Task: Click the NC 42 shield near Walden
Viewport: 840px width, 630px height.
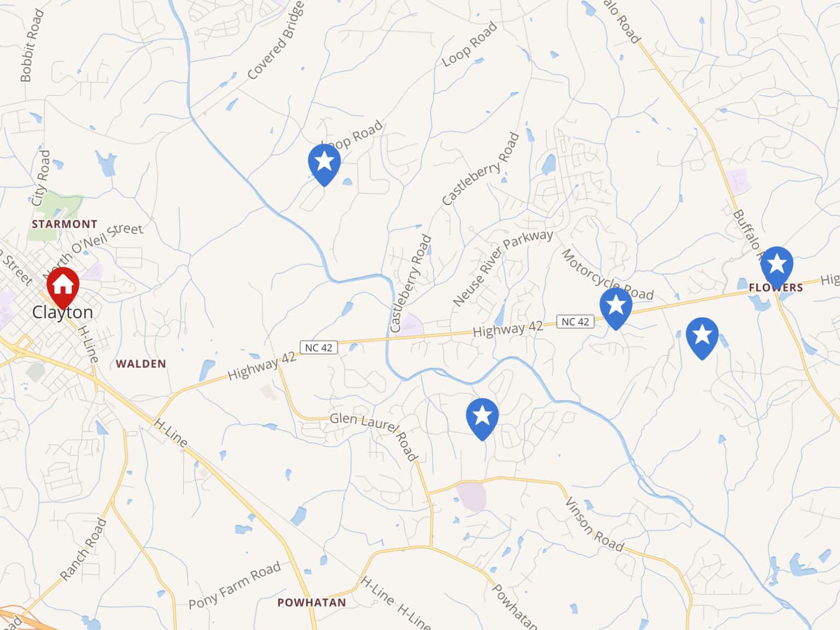Action: 319,347
